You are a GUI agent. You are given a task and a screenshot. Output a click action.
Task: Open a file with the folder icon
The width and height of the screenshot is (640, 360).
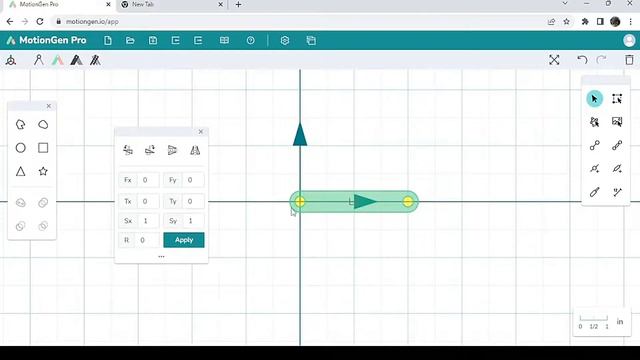pyautogui.click(x=130, y=40)
